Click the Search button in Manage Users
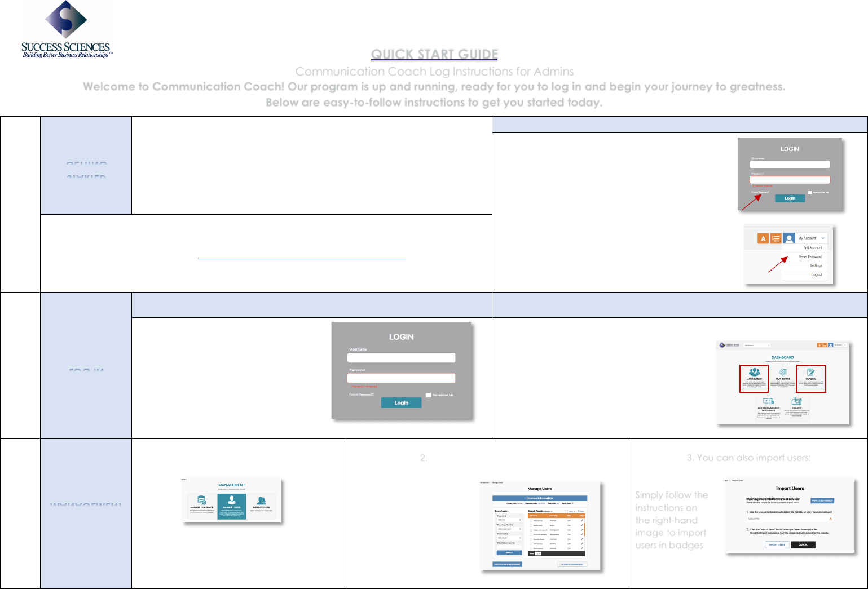The image size is (868, 589). pos(509,552)
